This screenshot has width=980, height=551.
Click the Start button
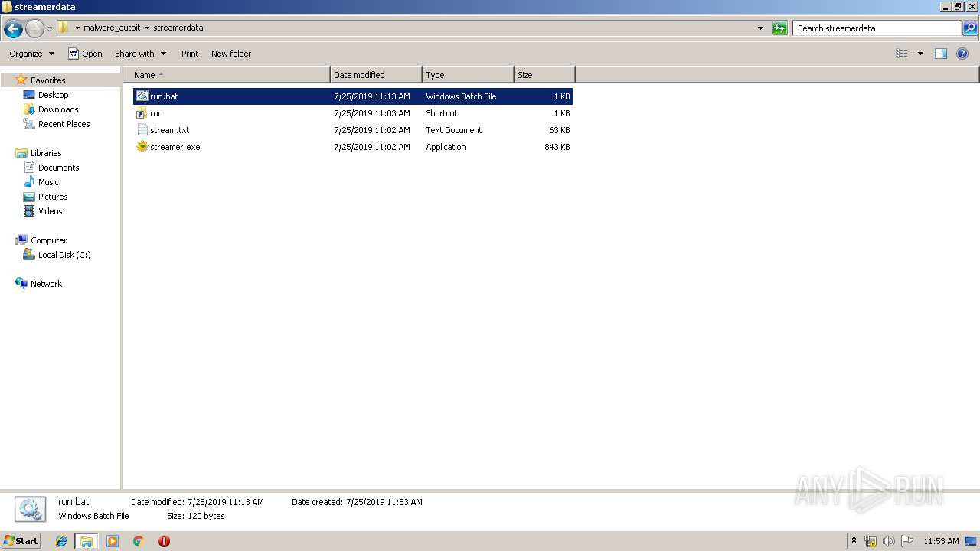coord(21,540)
